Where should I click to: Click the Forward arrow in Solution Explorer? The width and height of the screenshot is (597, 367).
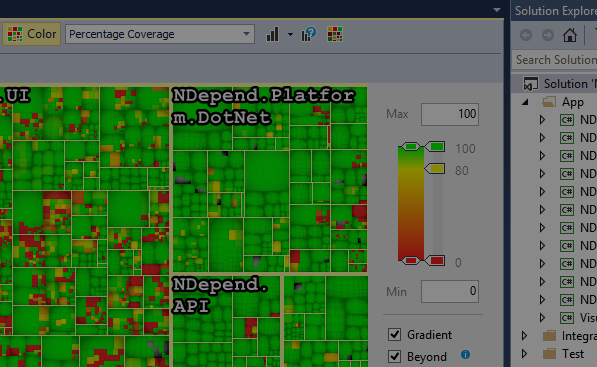tap(548, 35)
